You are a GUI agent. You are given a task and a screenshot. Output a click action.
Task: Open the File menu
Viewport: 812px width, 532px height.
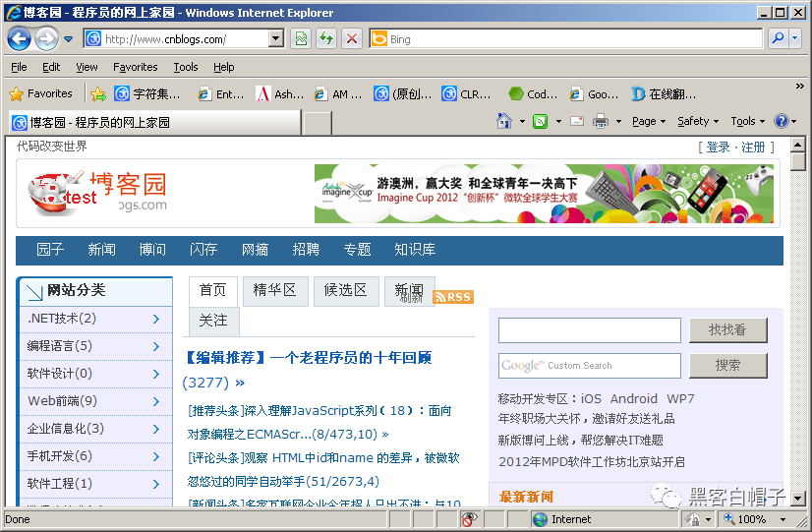[19, 67]
